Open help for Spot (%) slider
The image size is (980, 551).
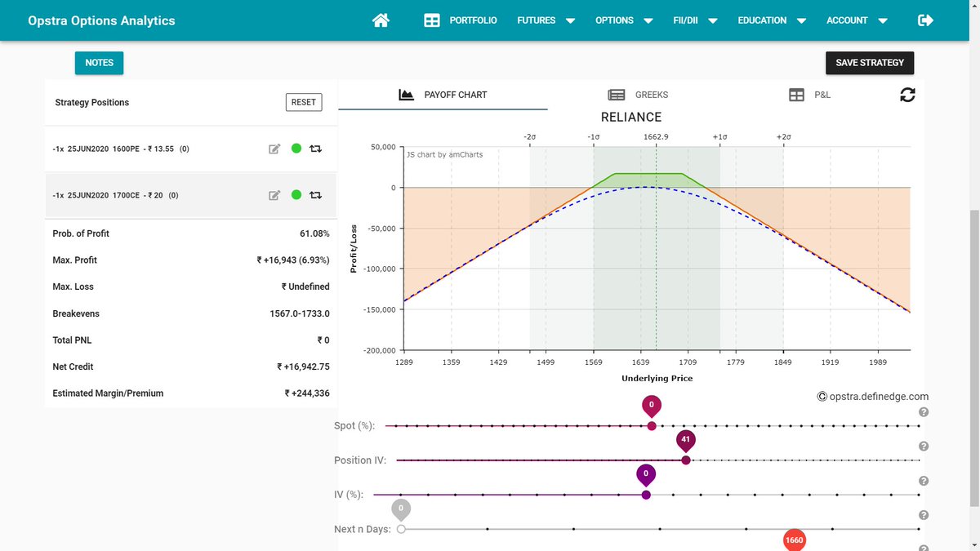[x=924, y=412]
